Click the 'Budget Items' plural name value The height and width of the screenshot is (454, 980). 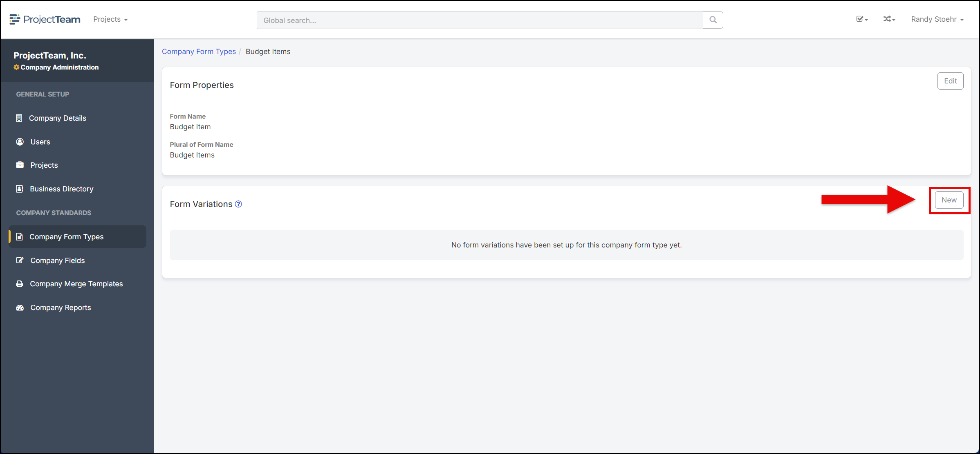(x=192, y=155)
